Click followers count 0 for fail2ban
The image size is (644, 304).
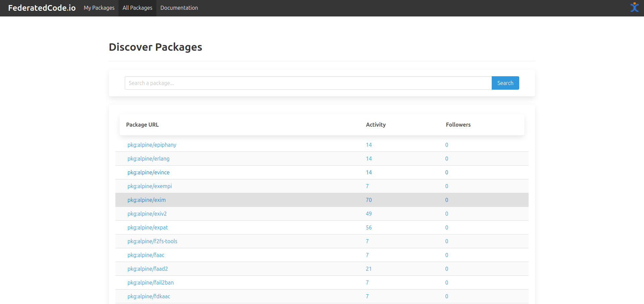pyautogui.click(x=447, y=283)
